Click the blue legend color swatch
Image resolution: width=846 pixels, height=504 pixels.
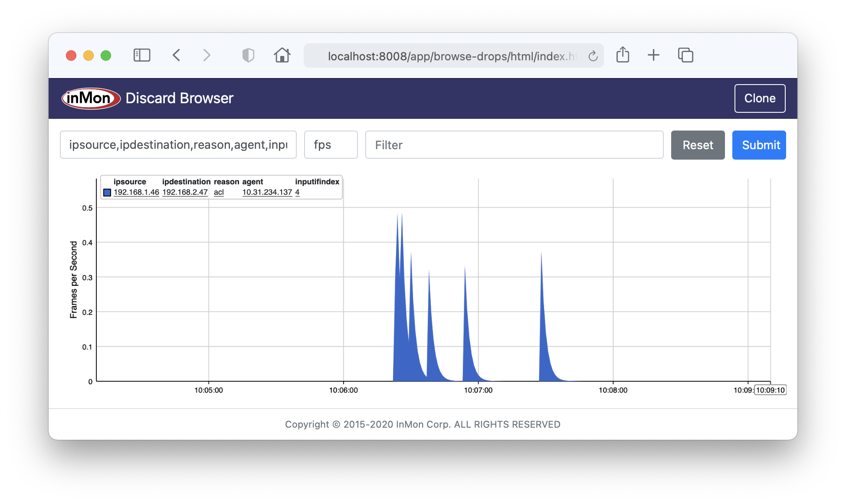[107, 192]
